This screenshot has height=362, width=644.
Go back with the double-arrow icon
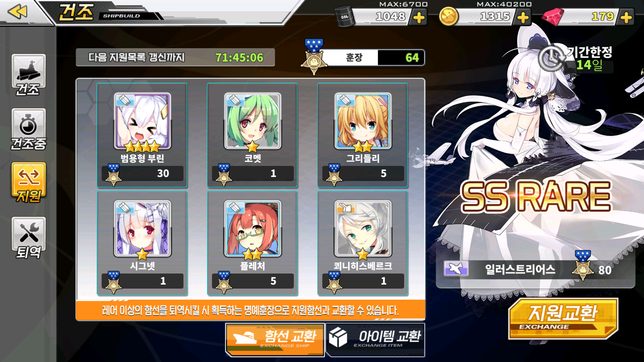(17, 12)
